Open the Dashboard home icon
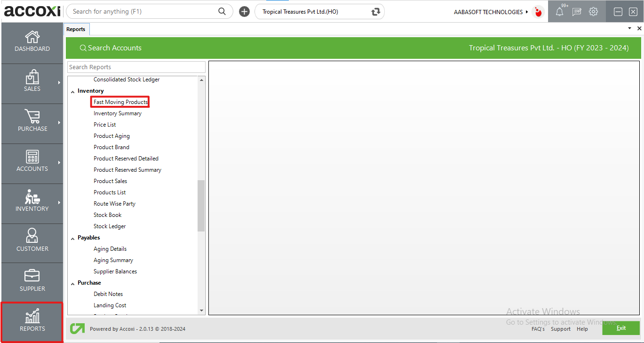The width and height of the screenshot is (644, 343). pos(32,41)
